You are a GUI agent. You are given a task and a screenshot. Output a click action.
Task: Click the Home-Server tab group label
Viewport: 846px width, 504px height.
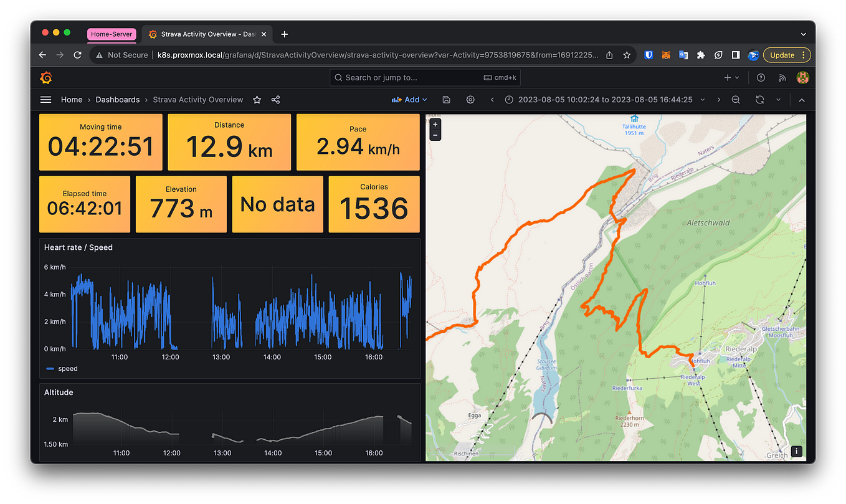(112, 34)
